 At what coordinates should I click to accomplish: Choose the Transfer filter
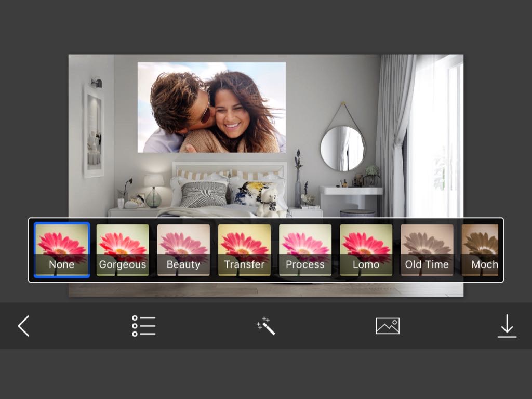[x=244, y=250]
